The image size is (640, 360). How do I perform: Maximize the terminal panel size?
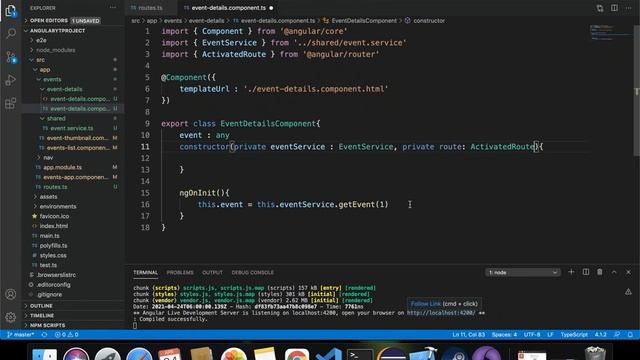(x=614, y=272)
